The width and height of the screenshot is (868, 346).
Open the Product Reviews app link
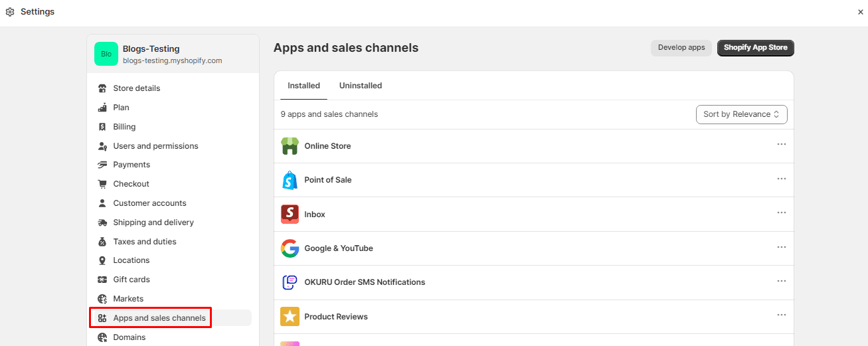click(336, 317)
